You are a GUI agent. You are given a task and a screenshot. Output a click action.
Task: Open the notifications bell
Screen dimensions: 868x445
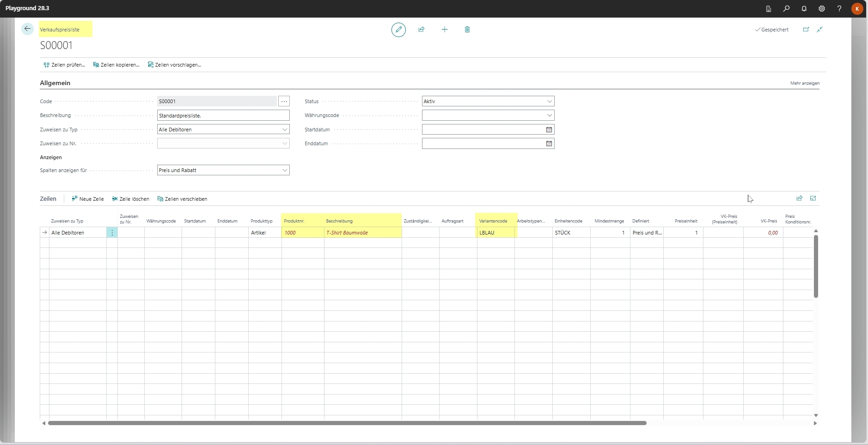[x=804, y=9]
